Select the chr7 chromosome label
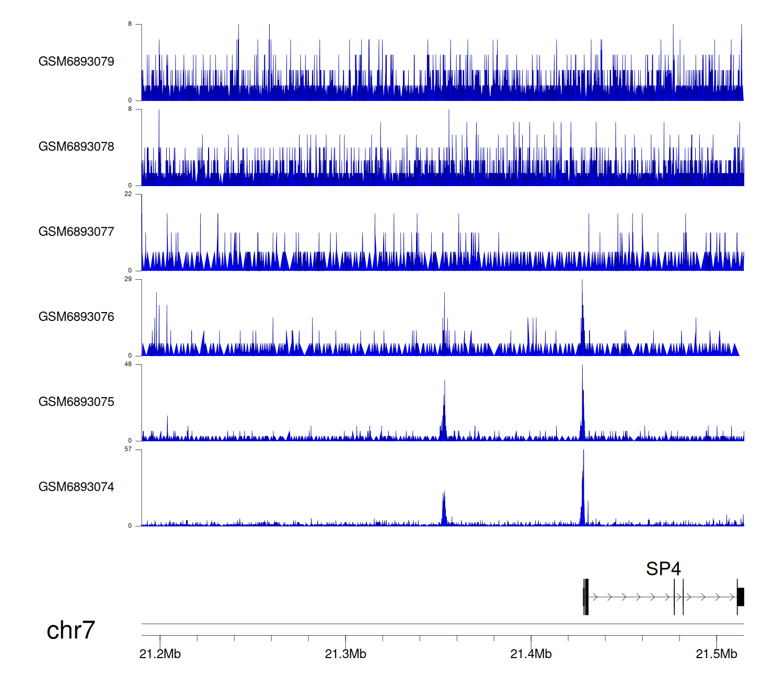 pos(71,630)
